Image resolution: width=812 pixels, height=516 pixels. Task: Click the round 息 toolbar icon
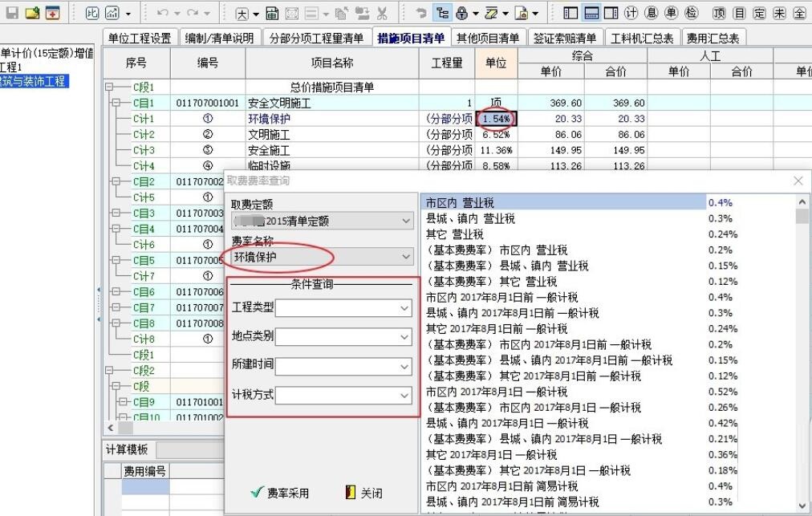(652, 13)
